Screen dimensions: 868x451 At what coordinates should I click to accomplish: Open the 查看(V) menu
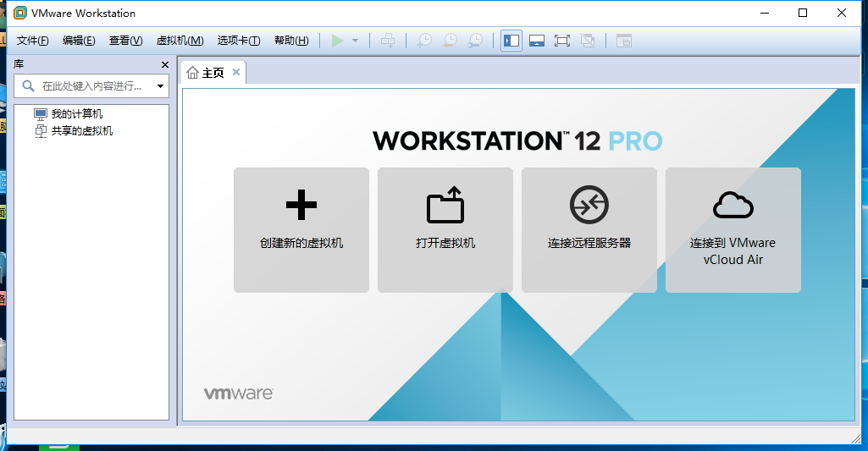click(x=125, y=41)
